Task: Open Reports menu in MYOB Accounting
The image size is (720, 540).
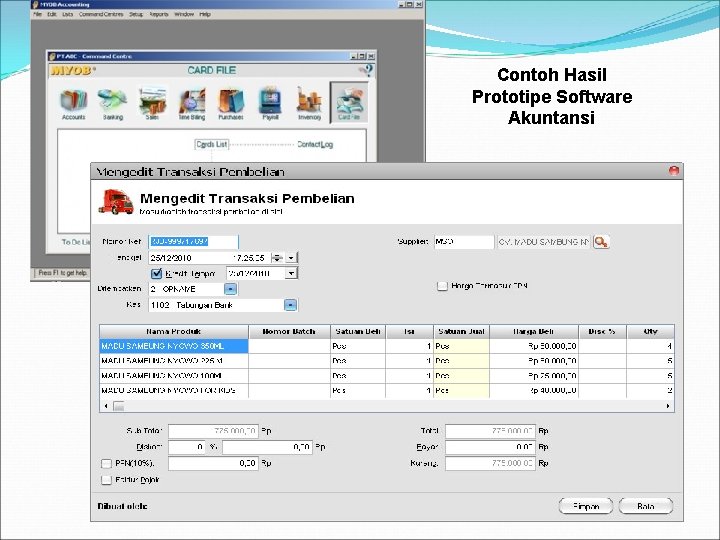Action: (x=159, y=14)
